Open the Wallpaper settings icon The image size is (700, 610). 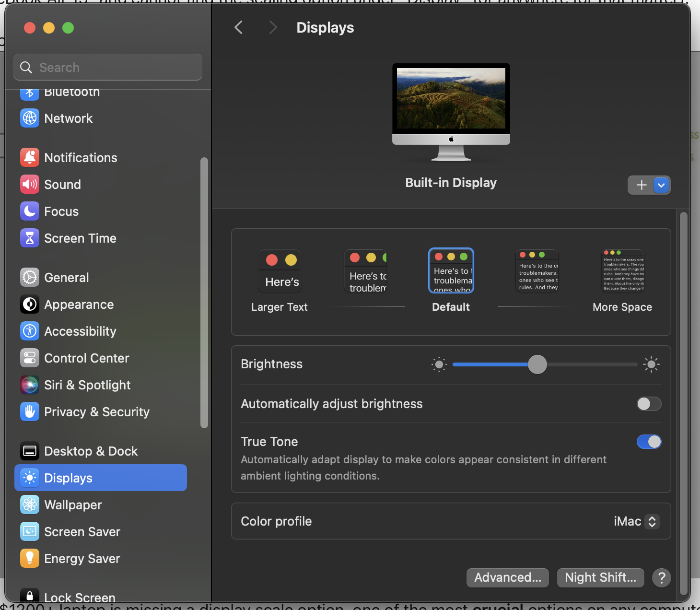coord(30,504)
